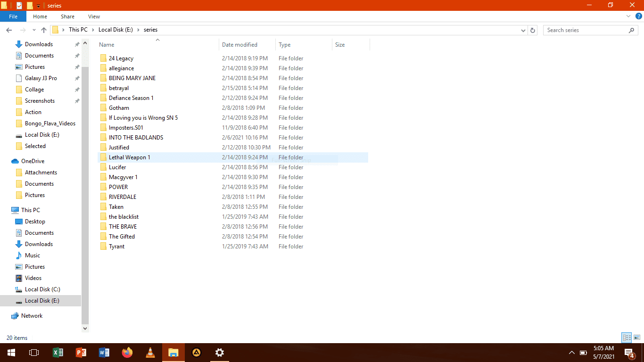644x362 pixels.
Task: Open the Settings gear in taskbar
Action: coord(219,352)
